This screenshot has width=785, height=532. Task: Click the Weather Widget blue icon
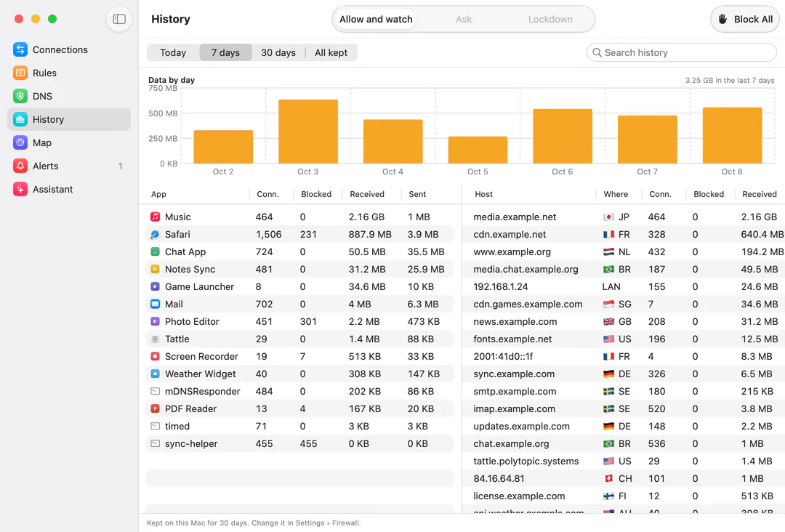(156, 374)
